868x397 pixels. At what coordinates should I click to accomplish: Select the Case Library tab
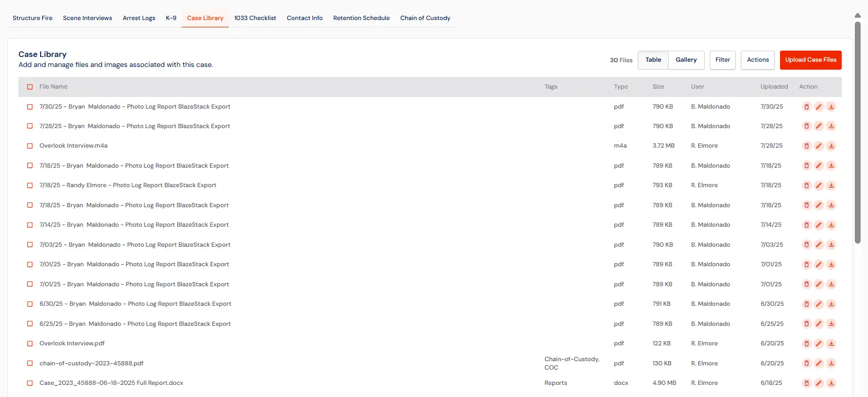(x=205, y=18)
